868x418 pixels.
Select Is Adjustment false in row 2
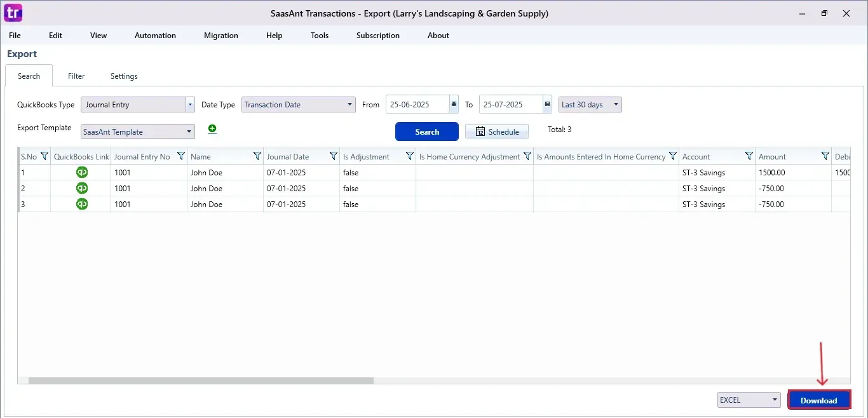coord(378,188)
